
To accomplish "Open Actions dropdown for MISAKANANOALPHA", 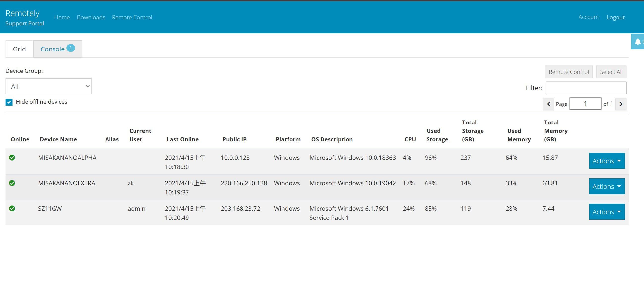I will coord(607,161).
